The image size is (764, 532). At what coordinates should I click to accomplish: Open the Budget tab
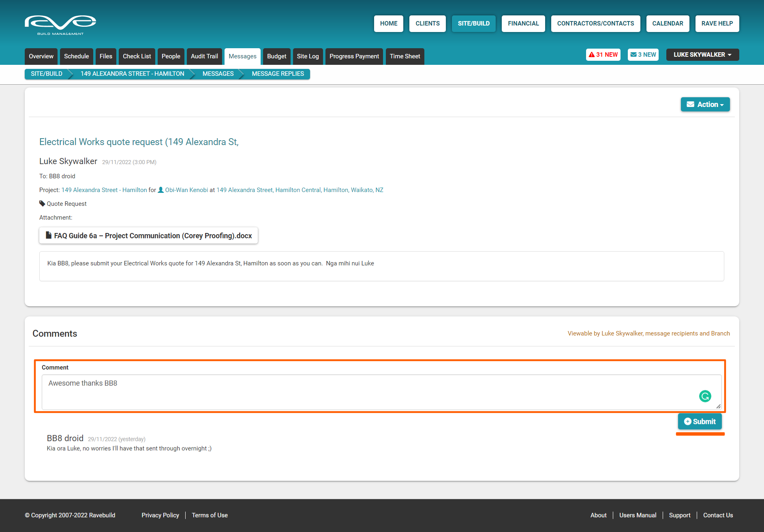tap(277, 56)
